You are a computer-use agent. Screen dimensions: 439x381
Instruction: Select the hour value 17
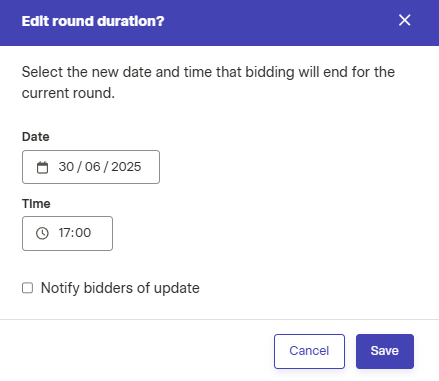tap(64, 233)
